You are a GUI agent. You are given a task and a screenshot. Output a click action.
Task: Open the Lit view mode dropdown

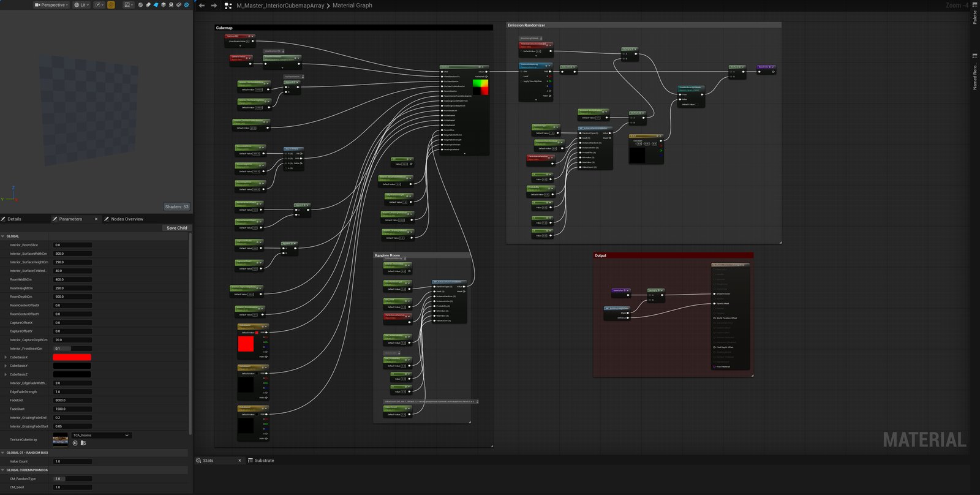[x=81, y=5]
